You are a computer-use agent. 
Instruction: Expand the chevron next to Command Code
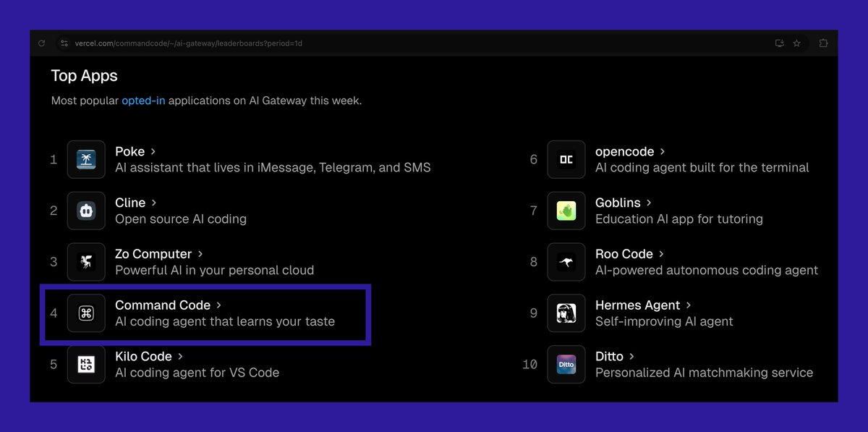pyautogui.click(x=218, y=306)
